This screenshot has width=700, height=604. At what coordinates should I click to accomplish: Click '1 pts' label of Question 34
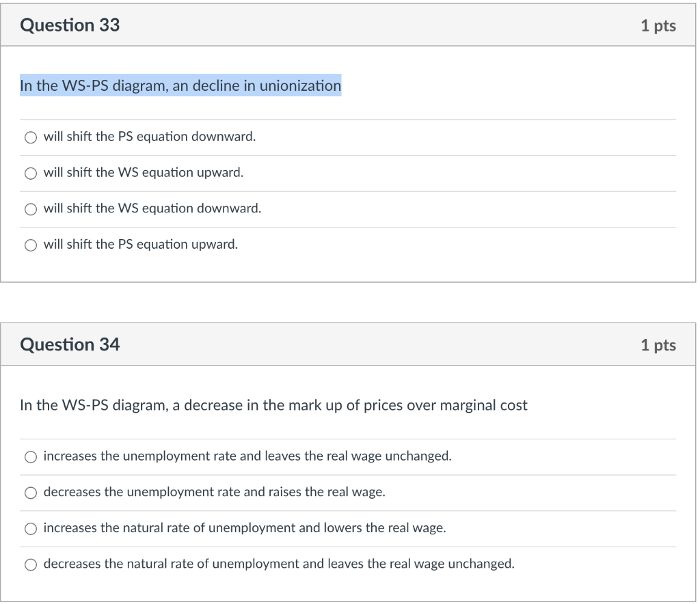(x=658, y=345)
